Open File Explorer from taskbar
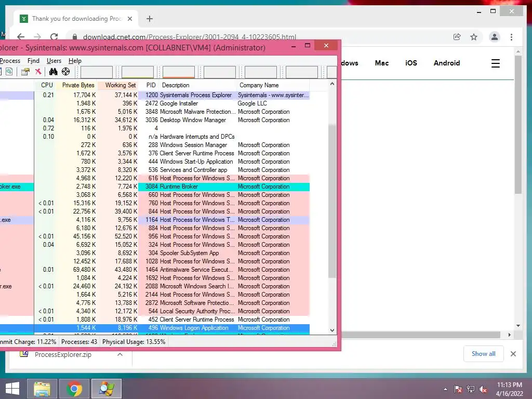This screenshot has height=399, width=532. tap(42, 389)
